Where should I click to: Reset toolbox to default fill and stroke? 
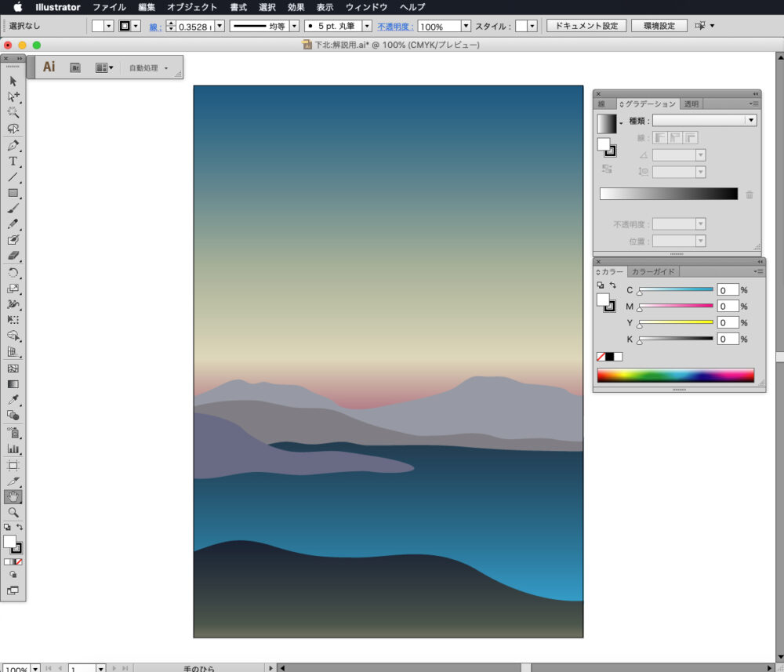[7, 528]
